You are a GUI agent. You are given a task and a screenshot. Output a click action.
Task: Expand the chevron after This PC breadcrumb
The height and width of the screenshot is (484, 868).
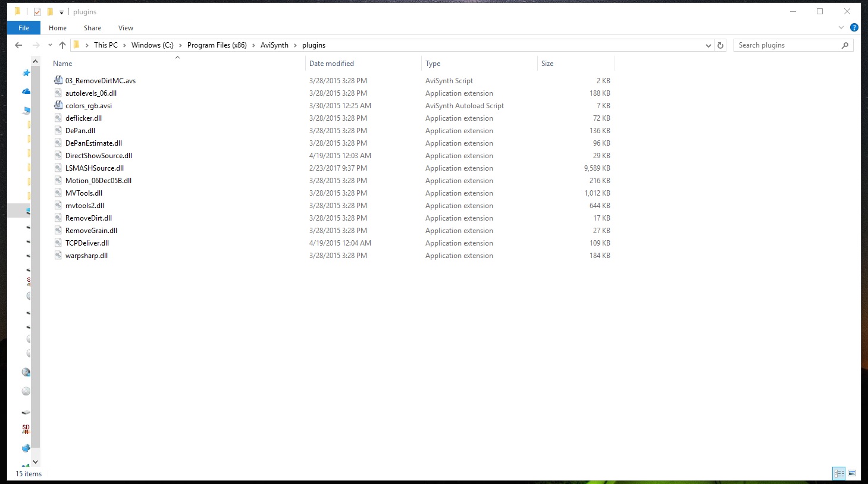pyautogui.click(x=124, y=45)
